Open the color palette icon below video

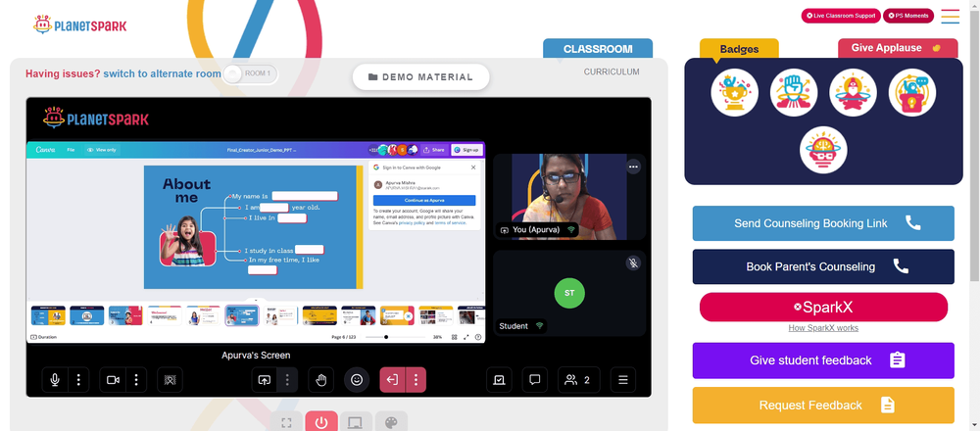point(391,421)
